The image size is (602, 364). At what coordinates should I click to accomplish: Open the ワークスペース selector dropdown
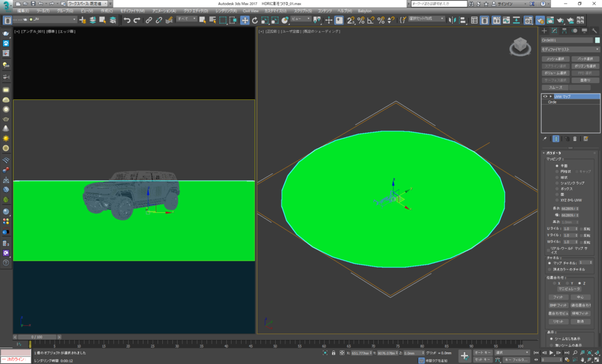[x=87, y=4]
